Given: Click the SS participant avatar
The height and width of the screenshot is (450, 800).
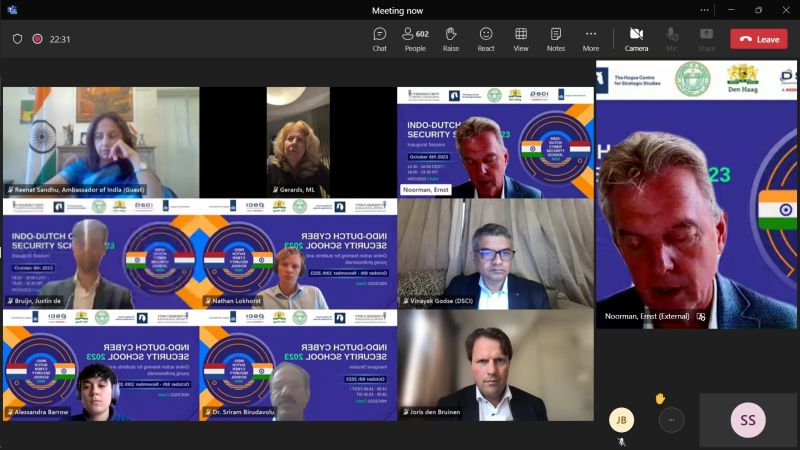Looking at the screenshot, I should (748, 420).
